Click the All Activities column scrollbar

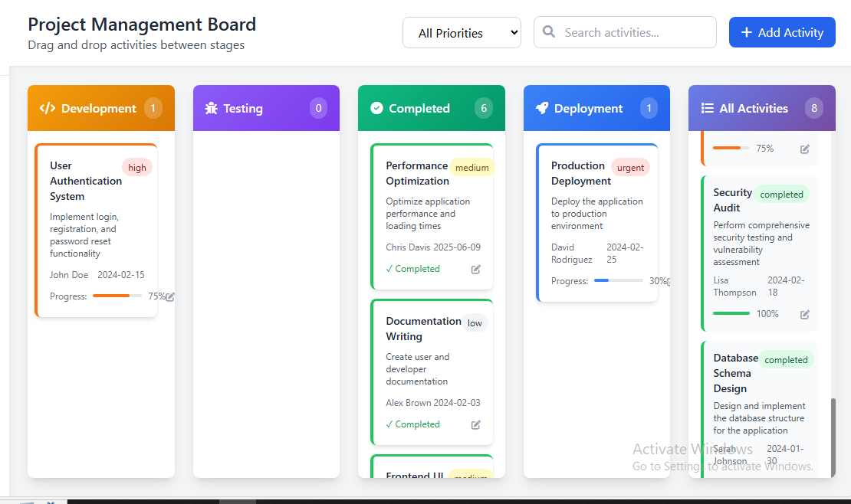833,437
